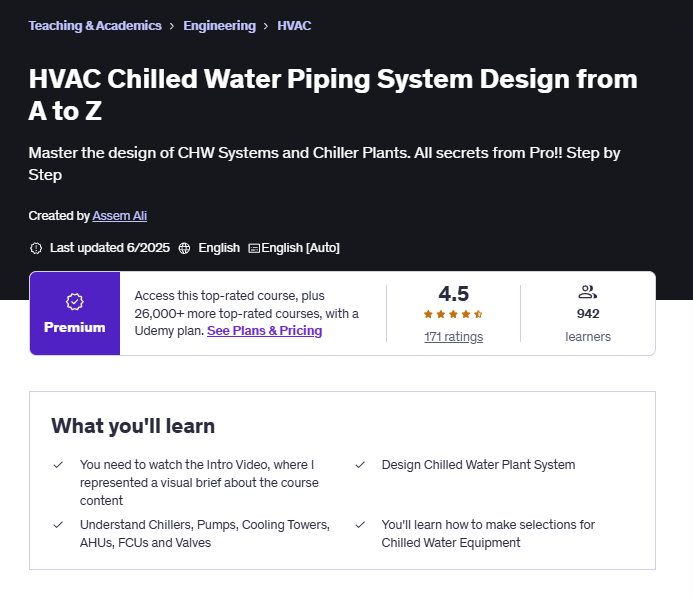Image resolution: width=693 pixels, height=598 pixels.
Task: Click the Last updated badge icon
Action: [36, 248]
